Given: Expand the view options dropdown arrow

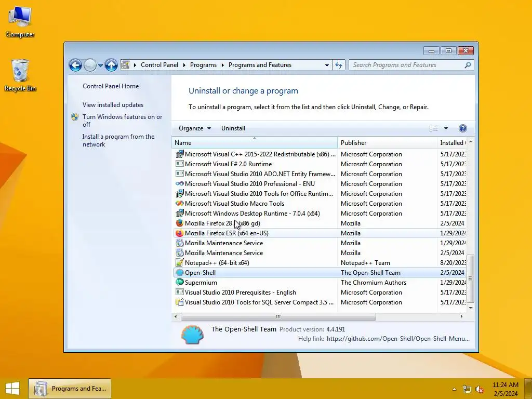Looking at the screenshot, I should click(x=446, y=128).
